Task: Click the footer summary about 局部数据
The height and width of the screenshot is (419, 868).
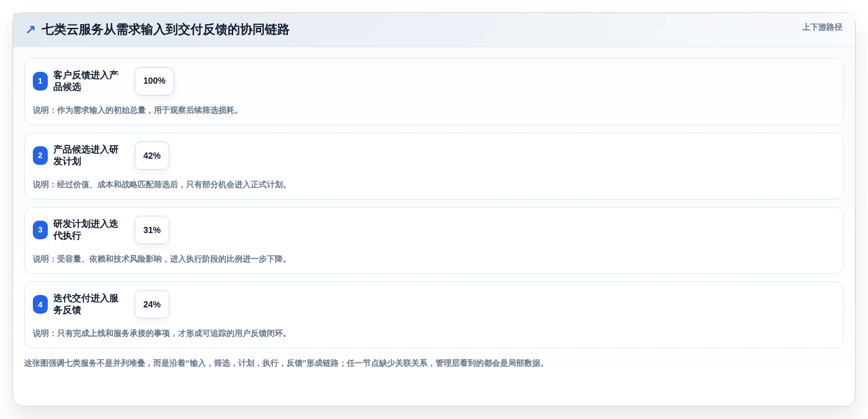Action: click(285, 363)
